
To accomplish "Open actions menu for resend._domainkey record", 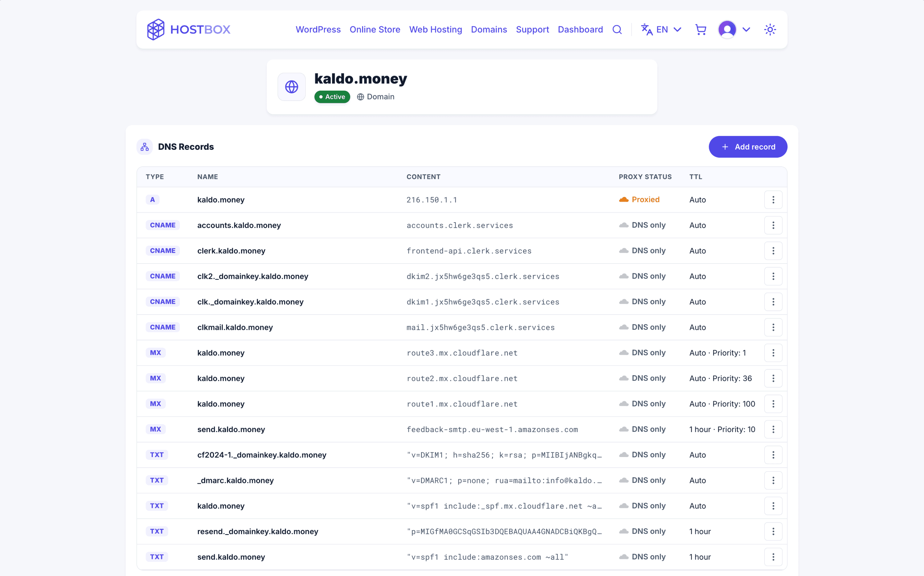I will (773, 531).
